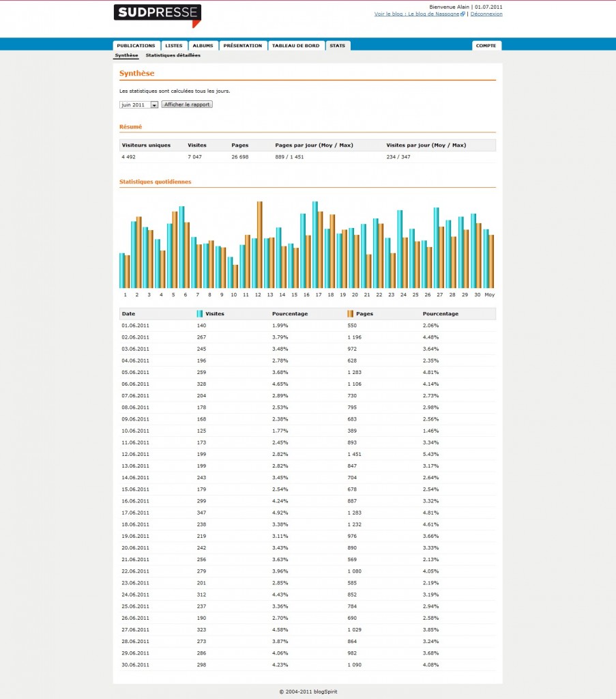Click the 389 pages cell

(x=352, y=431)
